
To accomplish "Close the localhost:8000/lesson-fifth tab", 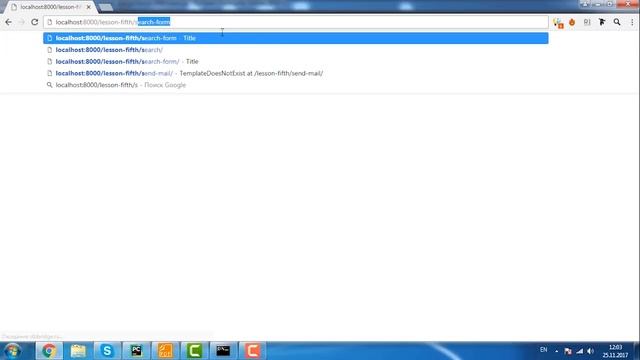I will click(89, 7).
